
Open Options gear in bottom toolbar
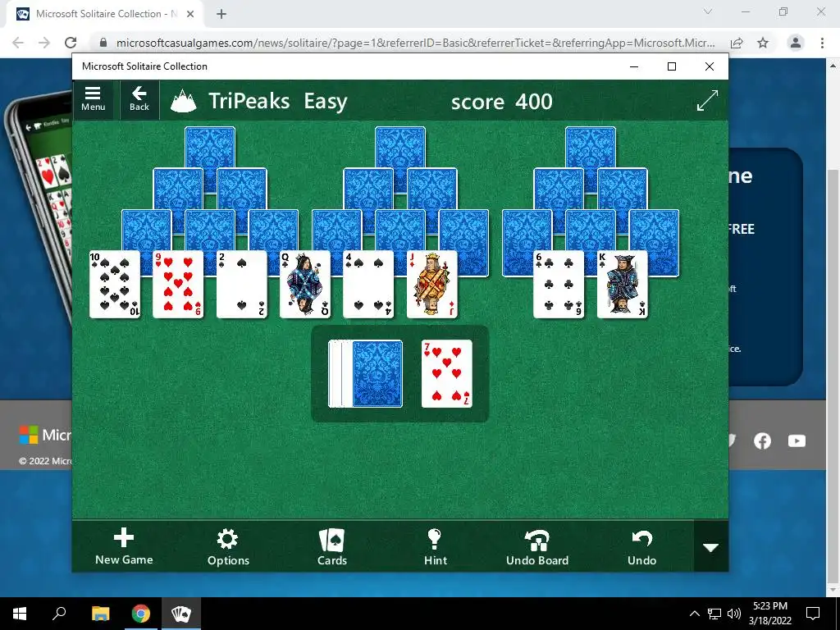[x=228, y=547]
